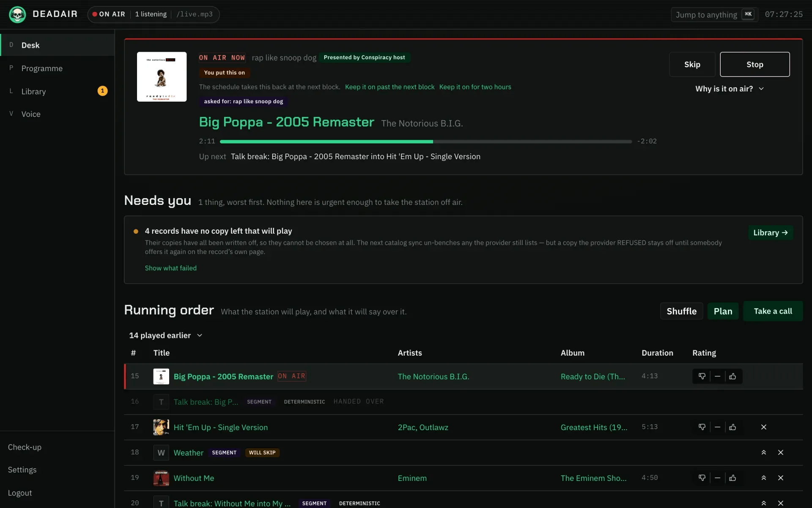Expand Why is it on air?
This screenshot has width=812, height=508.
point(730,89)
